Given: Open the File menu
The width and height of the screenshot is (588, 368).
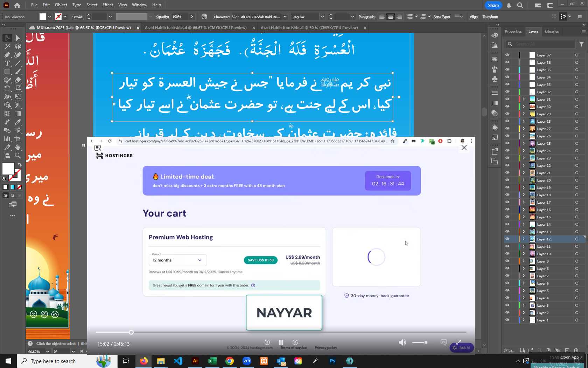Looking at the screenshot, I should pyautogui.click(x=34, y=5).
